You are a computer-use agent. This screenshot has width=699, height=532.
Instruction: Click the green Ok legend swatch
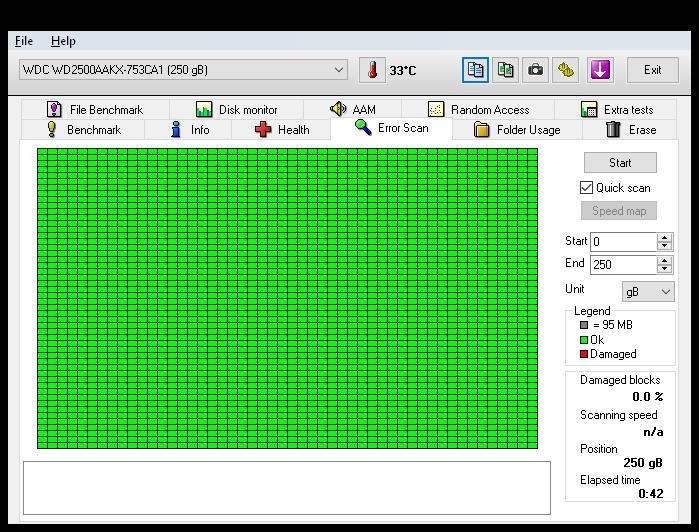click(584, 340)
